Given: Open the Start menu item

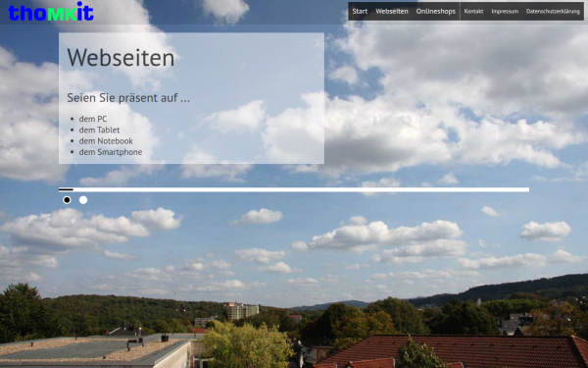Looking at the screenshot, I should point(360,11).
